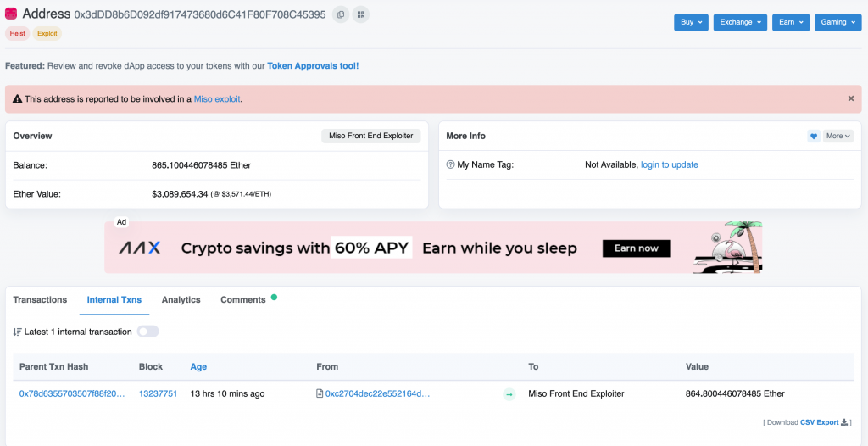Open the Earn dropdown
Image resolution: width=868 pixels, height=446 pixels.
(x=791, y=22)
